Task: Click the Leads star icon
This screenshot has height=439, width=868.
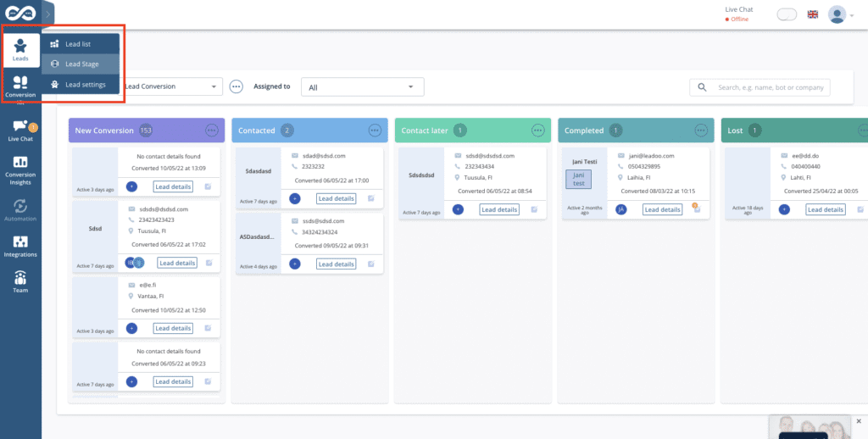Action: [x=20, y=47]
